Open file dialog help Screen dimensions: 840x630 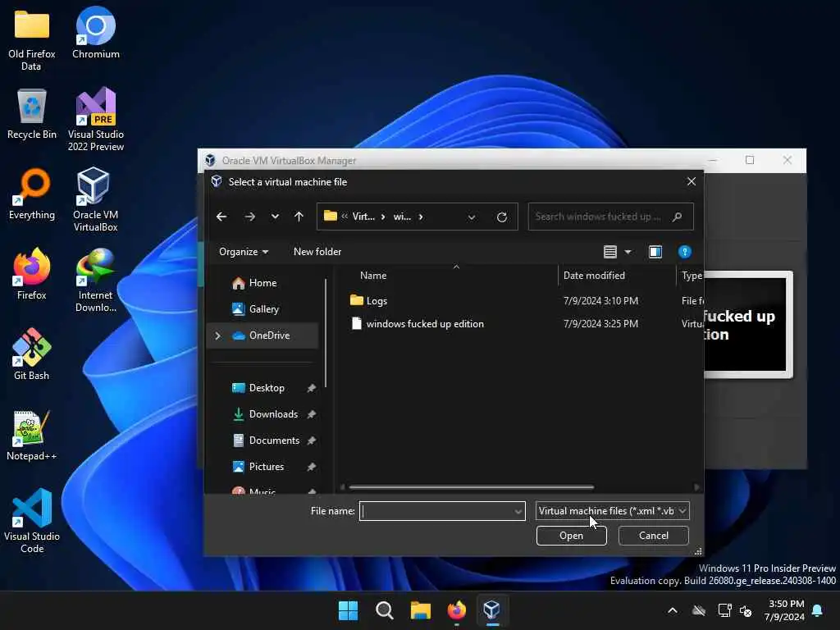tap(684, 252)
